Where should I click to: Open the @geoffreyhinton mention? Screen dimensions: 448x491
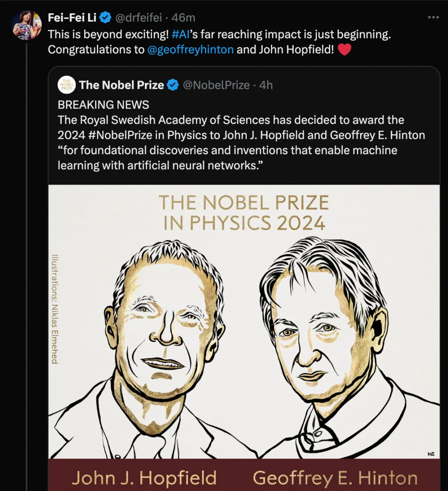(190, 49)
